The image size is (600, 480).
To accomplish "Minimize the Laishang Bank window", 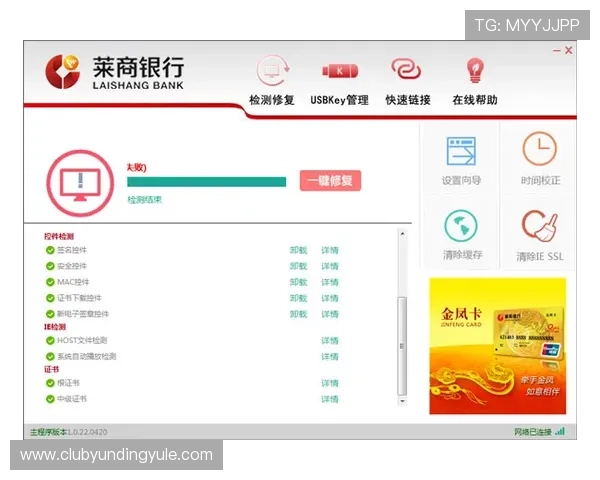I will 557,51.
